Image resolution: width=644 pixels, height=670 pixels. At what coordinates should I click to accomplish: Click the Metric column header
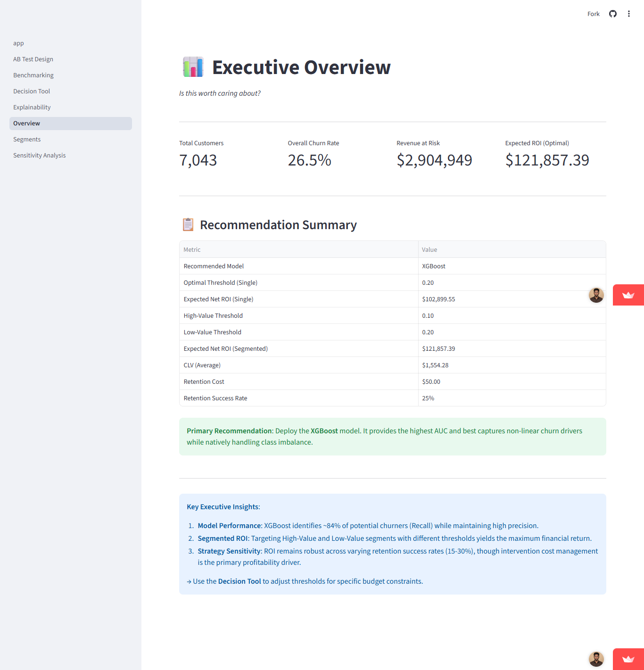[x=299, y=249]
